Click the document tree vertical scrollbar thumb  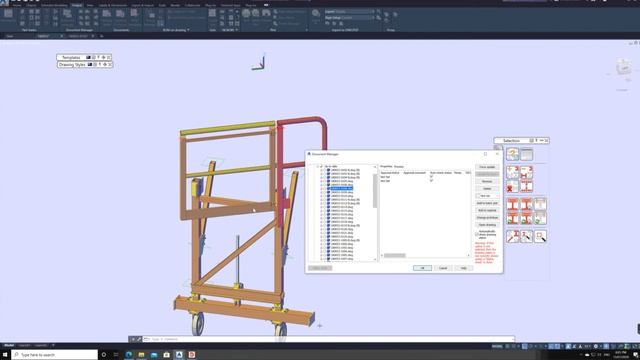[375, 191]
